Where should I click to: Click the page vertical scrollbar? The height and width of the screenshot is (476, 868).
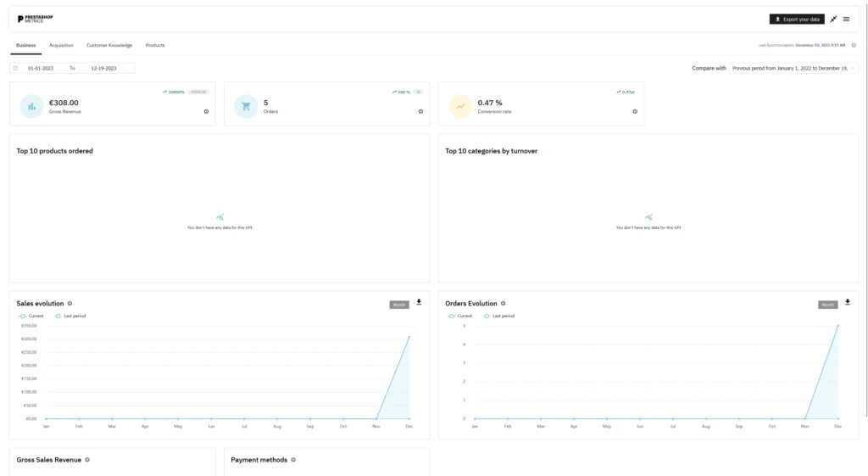point(865,210)
